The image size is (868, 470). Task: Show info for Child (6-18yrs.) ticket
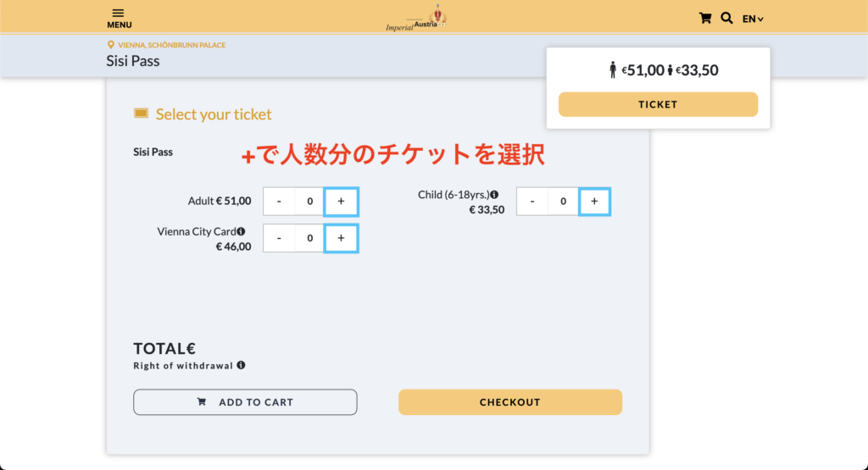494,195
